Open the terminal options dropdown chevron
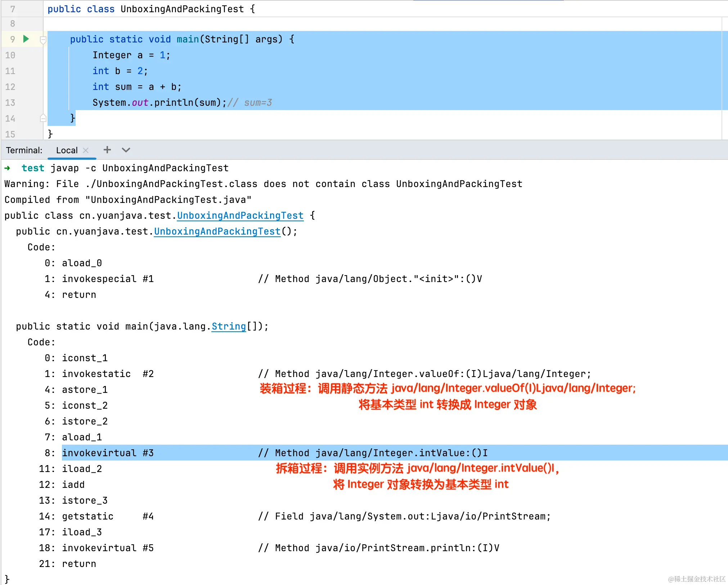 tap(126, 150)
